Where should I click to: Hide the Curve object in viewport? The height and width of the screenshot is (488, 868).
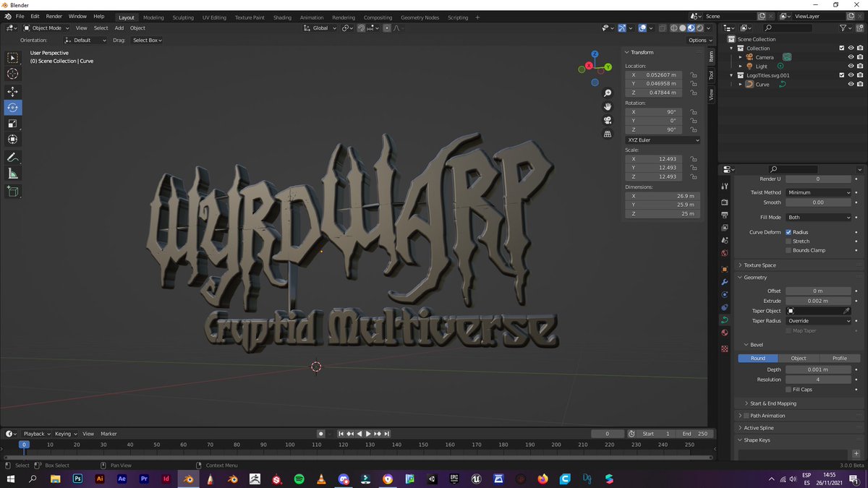851,84
